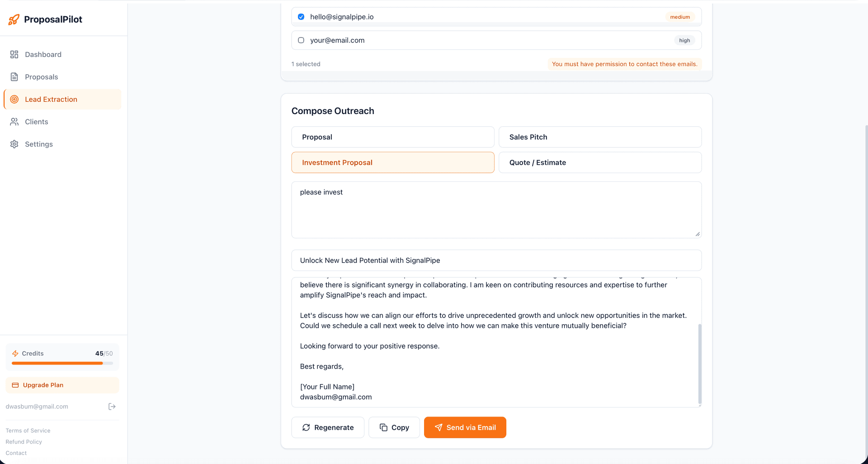The width and height of the screenshot is (868, 464).
Task: Click the ProposalPilot rocket logo icon
Action: (x=14, y=19)
